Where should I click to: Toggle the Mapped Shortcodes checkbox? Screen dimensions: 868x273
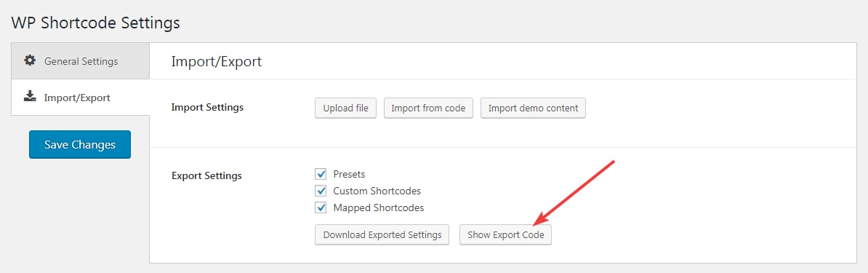tap(321, 207)
